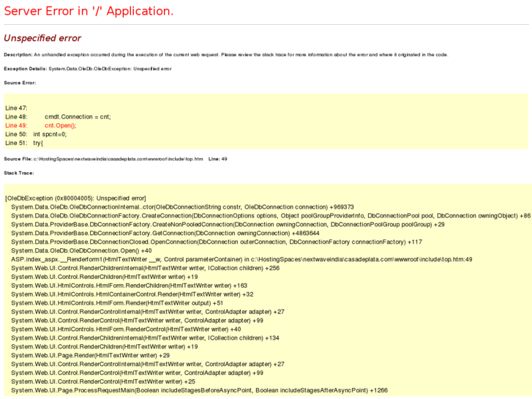Click the 'DbConnectionFactory.GetConnection' stack line +4863644

pos(165,234)
